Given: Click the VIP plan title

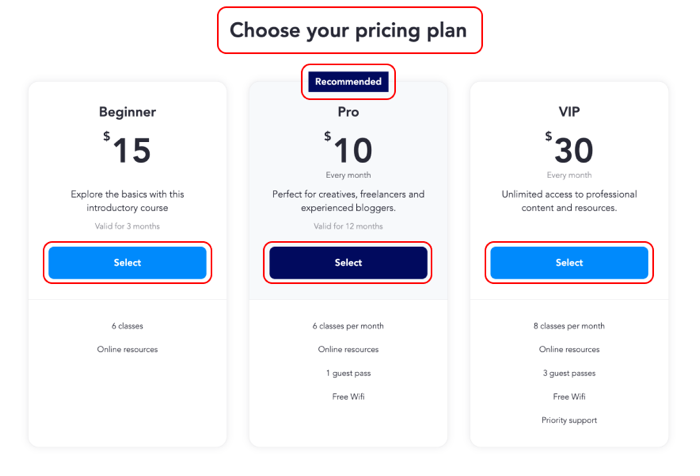Looking at the screenshot, I should coord(569,112).
